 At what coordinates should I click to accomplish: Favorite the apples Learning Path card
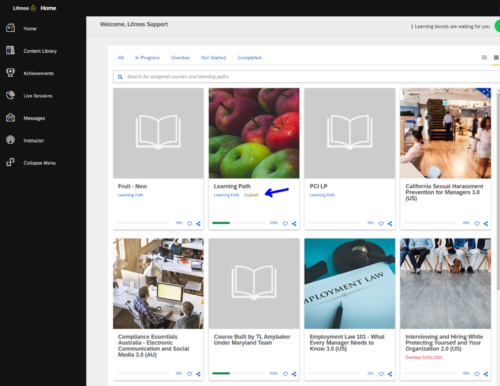point(285,224)
